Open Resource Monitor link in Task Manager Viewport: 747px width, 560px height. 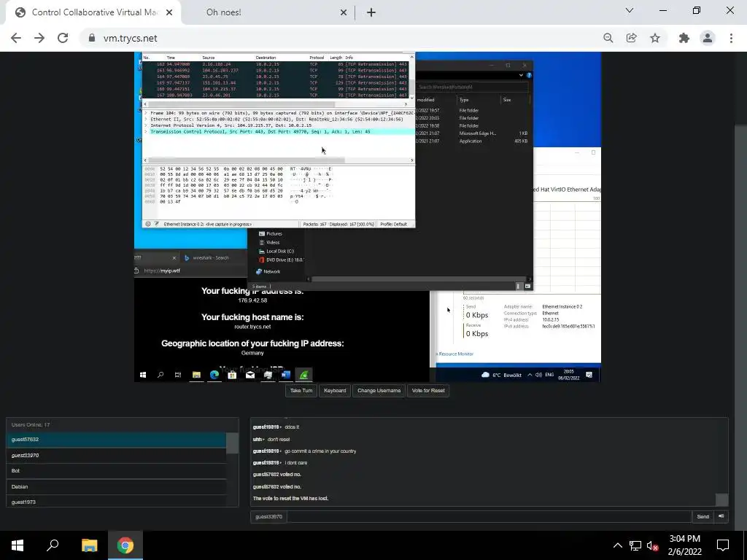coord(455,354)
